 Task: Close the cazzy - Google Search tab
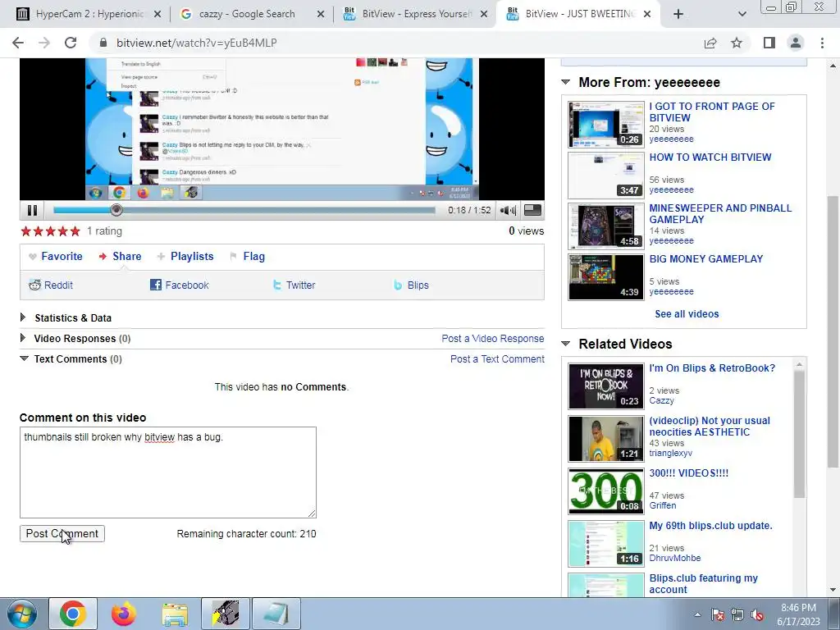click(x=321, y=14)
